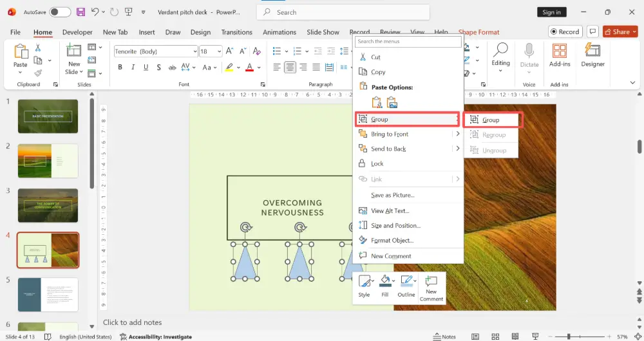Decrease font size

coord(243,51)
